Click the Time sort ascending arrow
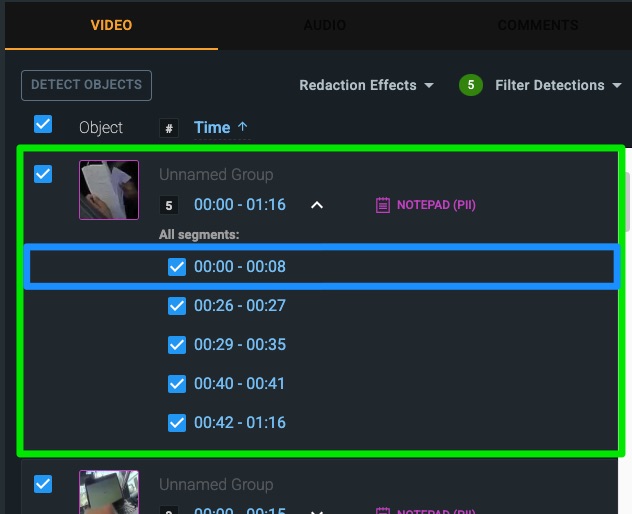 coord(243,127)
